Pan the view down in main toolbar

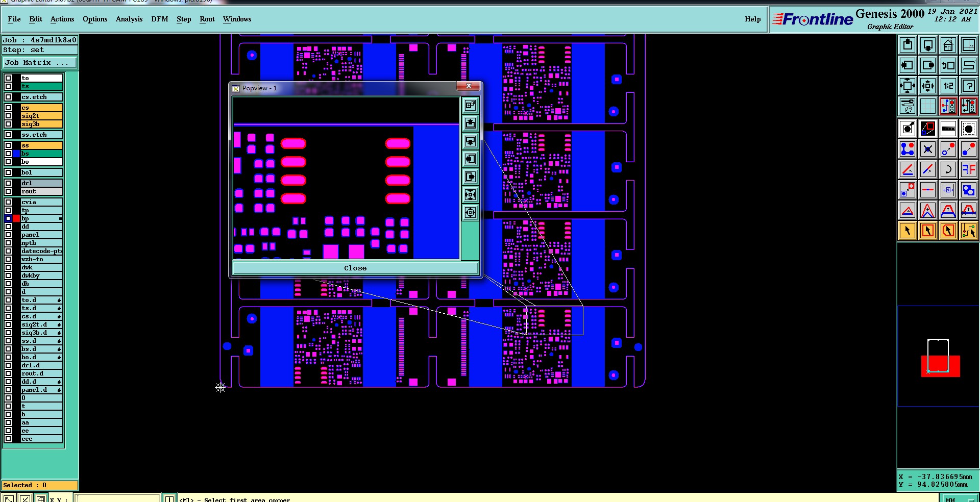(928, 45)
